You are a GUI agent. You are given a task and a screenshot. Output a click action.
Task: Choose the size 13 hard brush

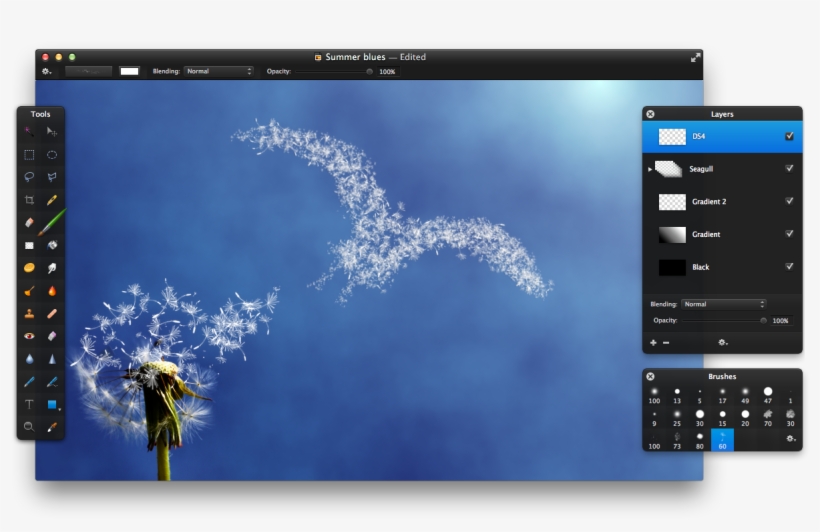click(x=677, y=395)
